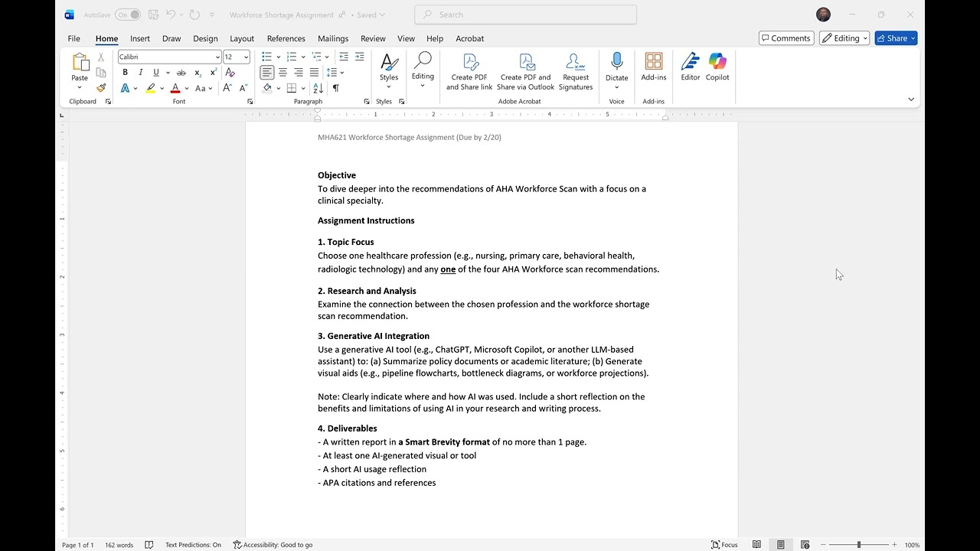The image size is (980, 551).
Task: Switch to the Review tab
Action: 373,38
